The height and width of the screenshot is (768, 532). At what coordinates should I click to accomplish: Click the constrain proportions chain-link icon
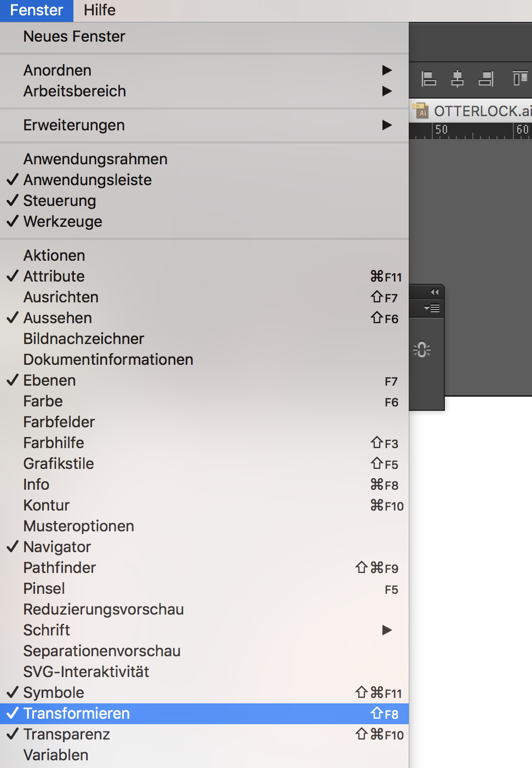[x=422, y=349]
